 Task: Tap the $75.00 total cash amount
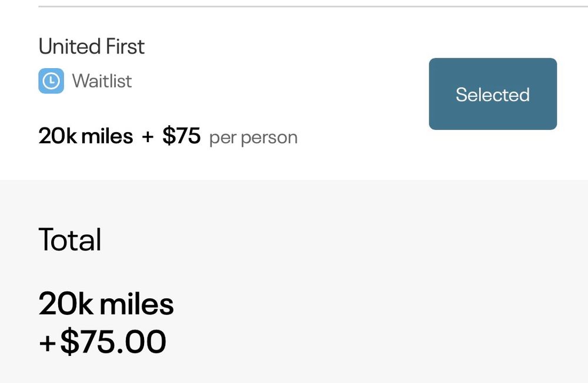click(113, 342)
